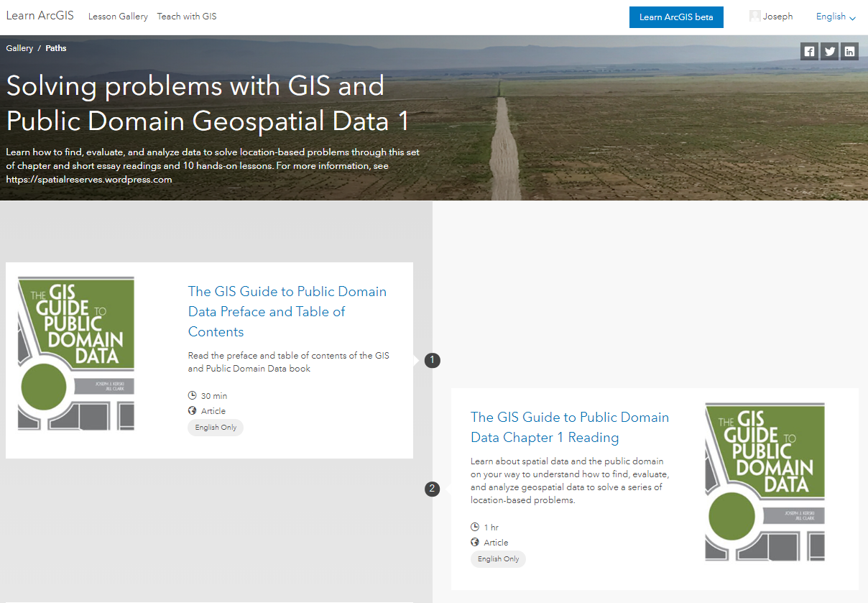This screenshot has width=868, height=603.
Task: Click the Learn ArcGIS beta button
Action: pyautogui.click(x=676, y=17)
